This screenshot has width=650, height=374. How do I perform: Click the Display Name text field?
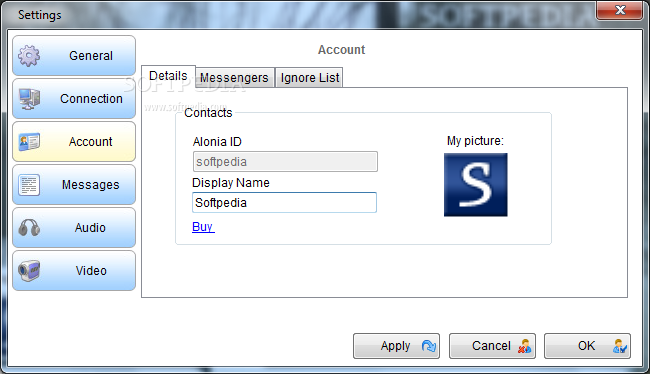[284, 202]
